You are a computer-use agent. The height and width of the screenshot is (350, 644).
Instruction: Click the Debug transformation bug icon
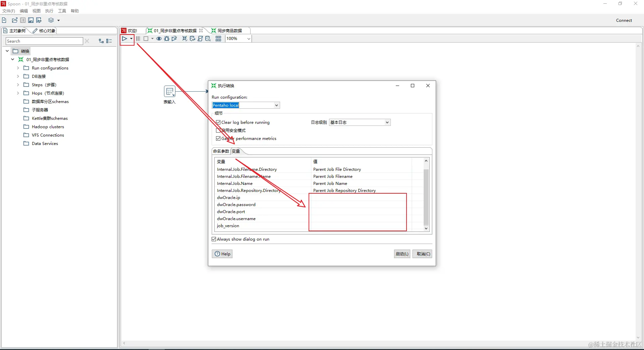click(x=167, y=39)
